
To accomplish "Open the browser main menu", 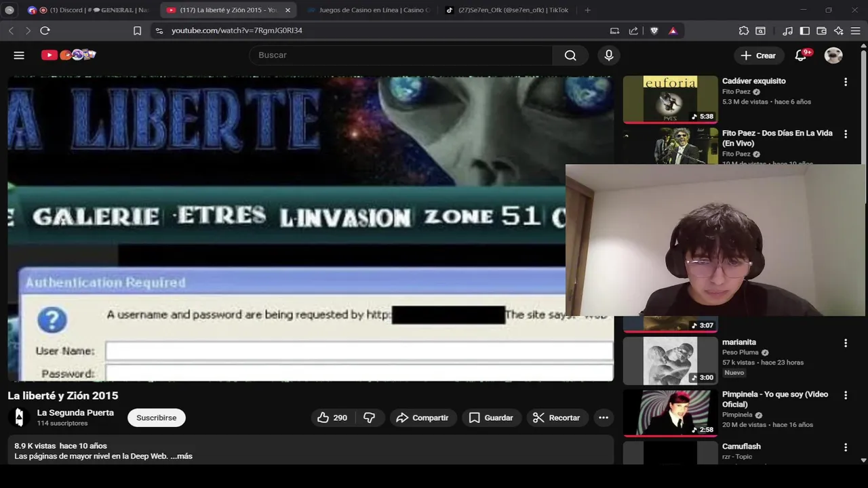I will pyautogui.click(x=856, y=30).
